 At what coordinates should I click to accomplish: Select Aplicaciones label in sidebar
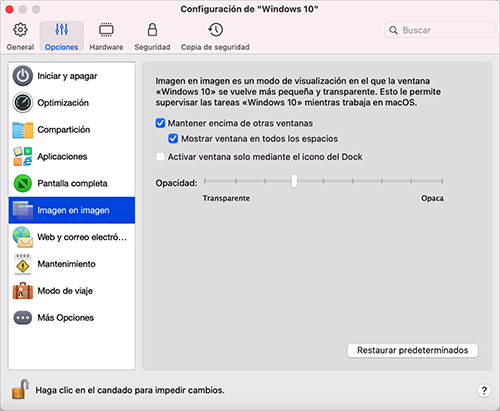pos(62,156)
